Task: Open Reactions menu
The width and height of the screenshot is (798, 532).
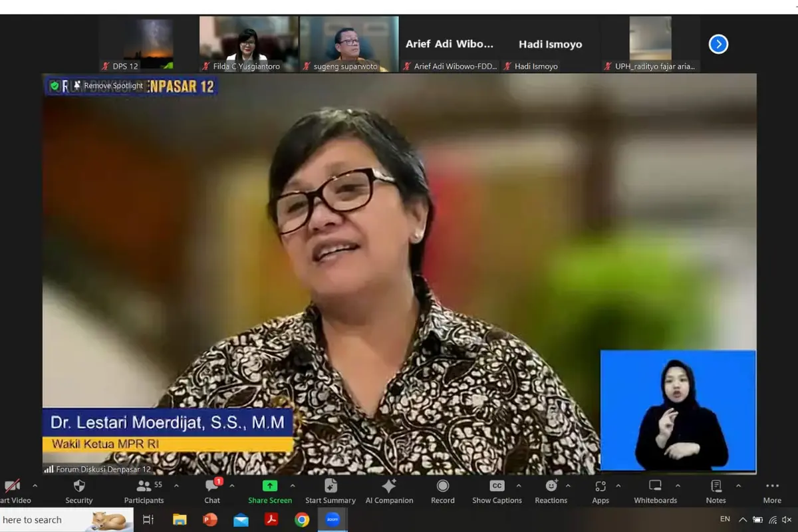Action: tap(551, 492)
